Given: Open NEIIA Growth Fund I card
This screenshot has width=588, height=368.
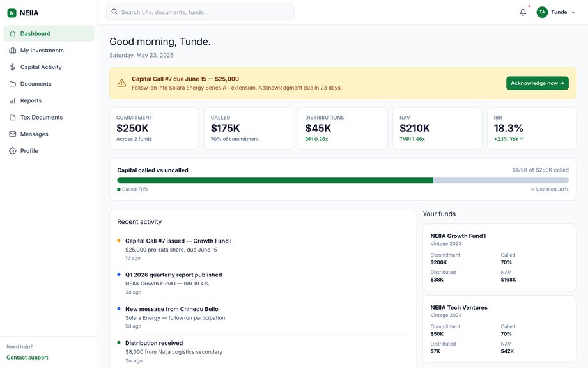Looking at the screenshot, I should pyautogui.click(x=500, y=257).
